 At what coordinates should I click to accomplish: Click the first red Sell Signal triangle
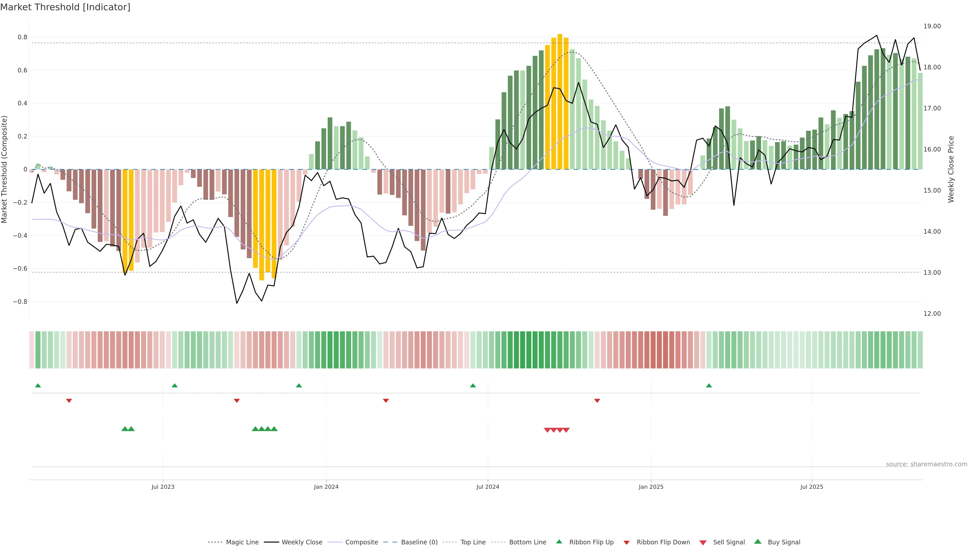click(547, 430)
